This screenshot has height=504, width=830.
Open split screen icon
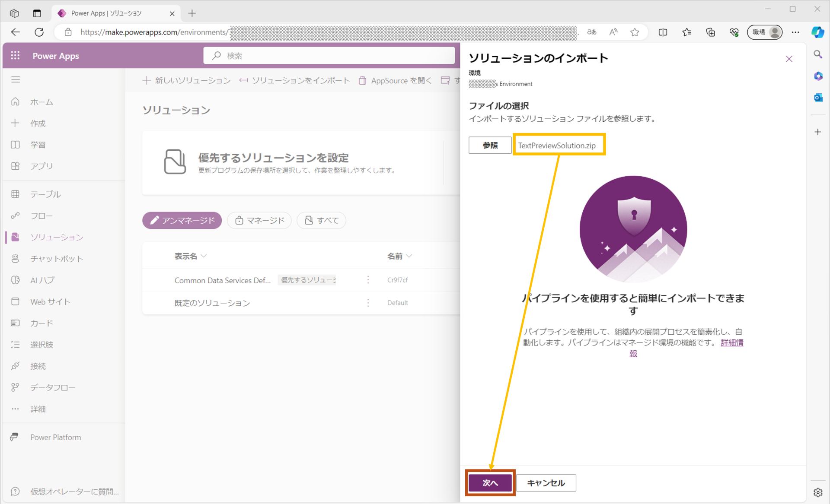pos(663,32)
